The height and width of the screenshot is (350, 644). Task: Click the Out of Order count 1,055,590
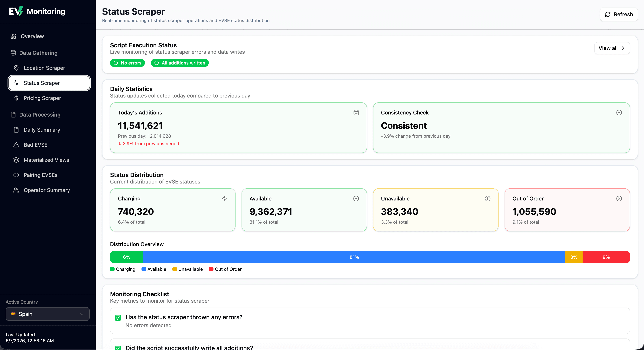click(x=534, y=212)
